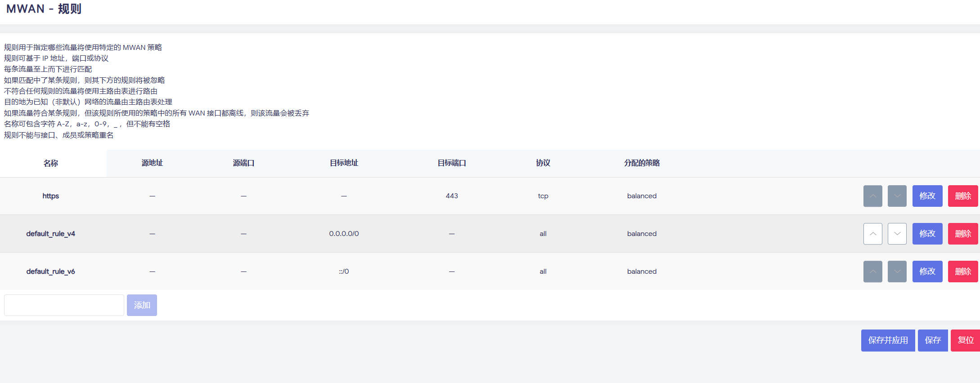This screenshot has height=383, width=980.
Task: Move default_rule_v4 down one position
Action: point(897,234)
